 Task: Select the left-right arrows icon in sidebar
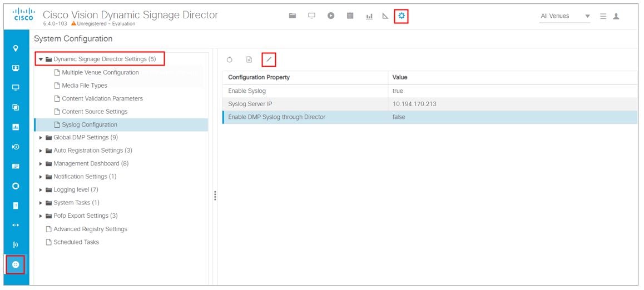(16, 225)
